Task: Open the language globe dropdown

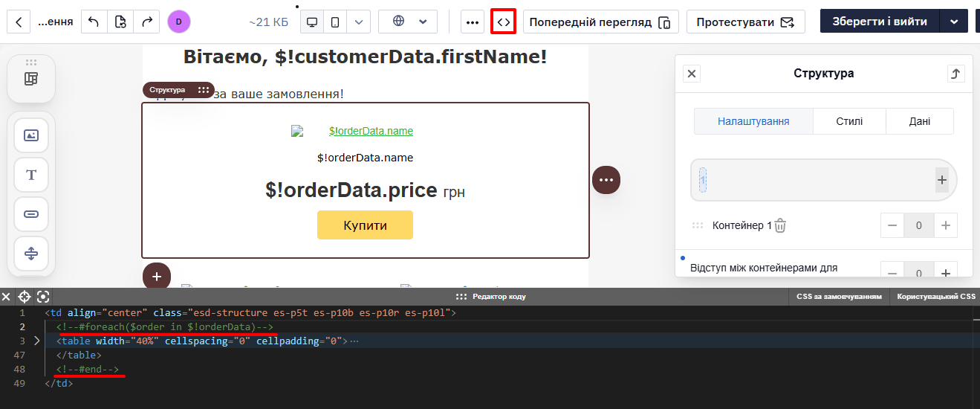Action: pyautogui.click(x=408, y=22)
